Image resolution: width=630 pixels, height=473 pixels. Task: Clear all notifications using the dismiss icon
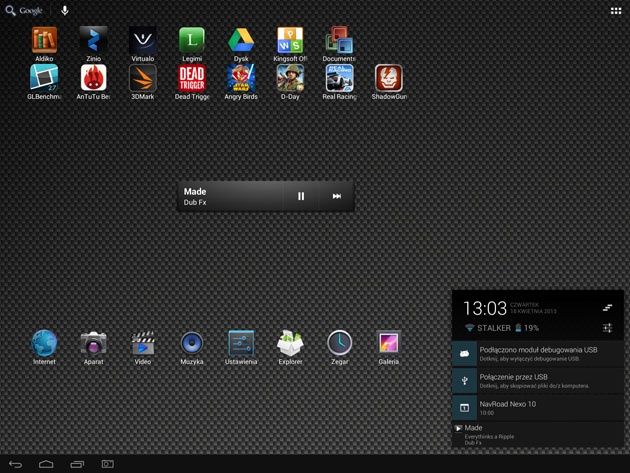[608, 308]
